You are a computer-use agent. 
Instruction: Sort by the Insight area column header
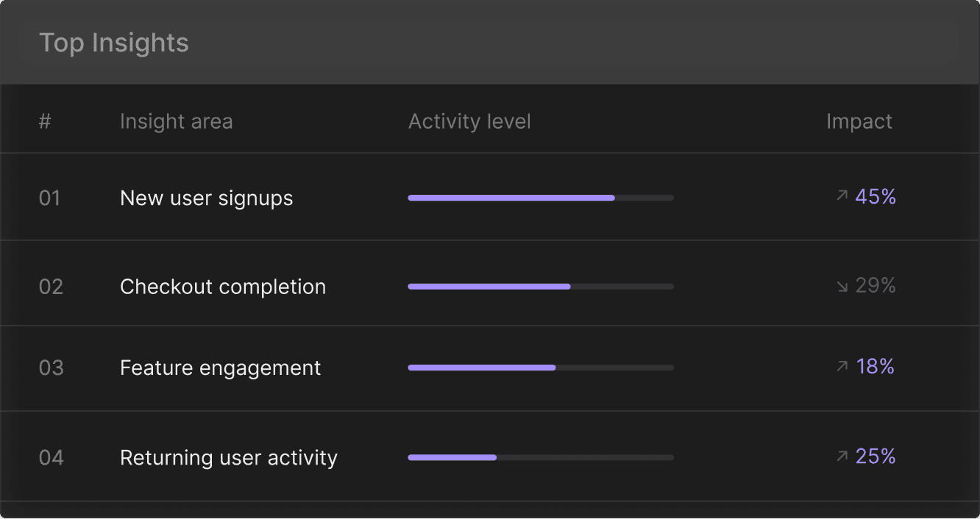click(x=176, y=121)
